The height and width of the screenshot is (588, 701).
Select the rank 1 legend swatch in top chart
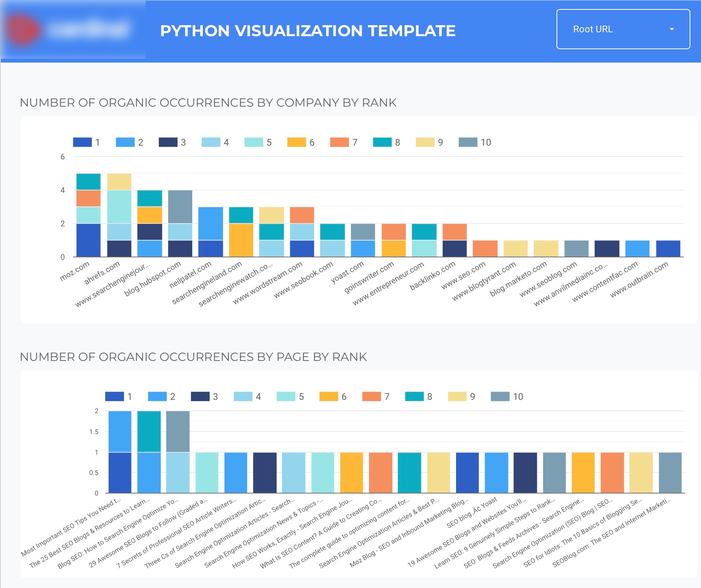click(83, 142)
